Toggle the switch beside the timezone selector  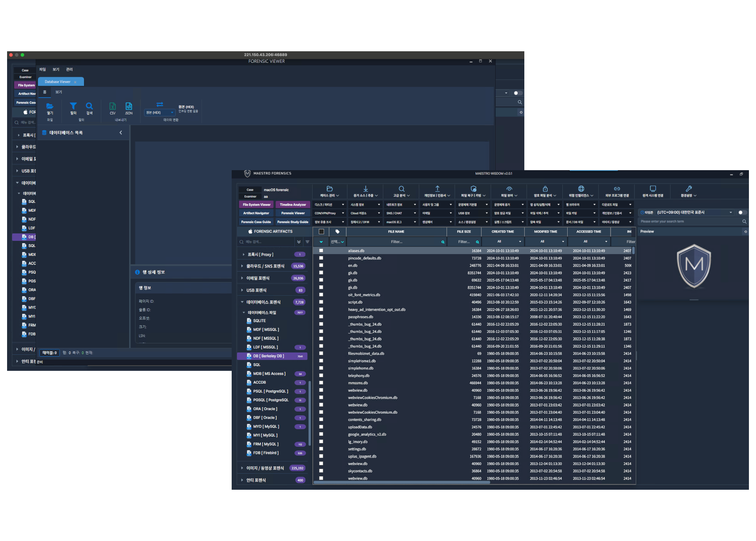point(742,213)
